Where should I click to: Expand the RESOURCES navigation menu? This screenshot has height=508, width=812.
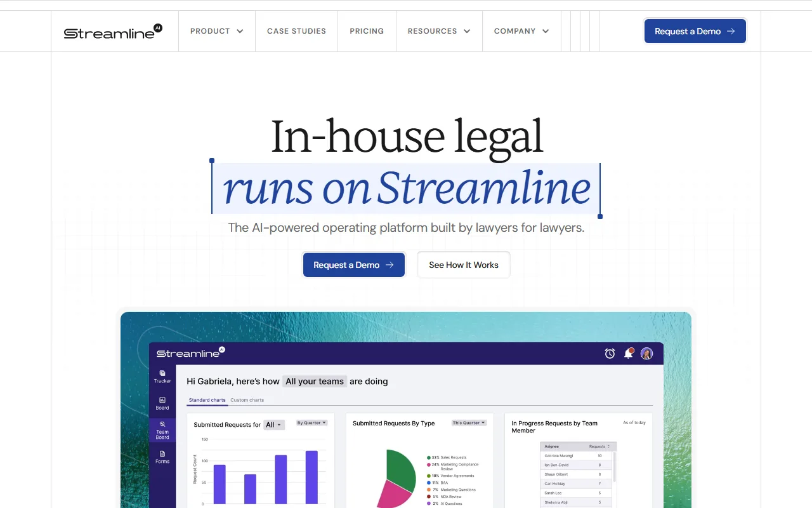[439, 31]
